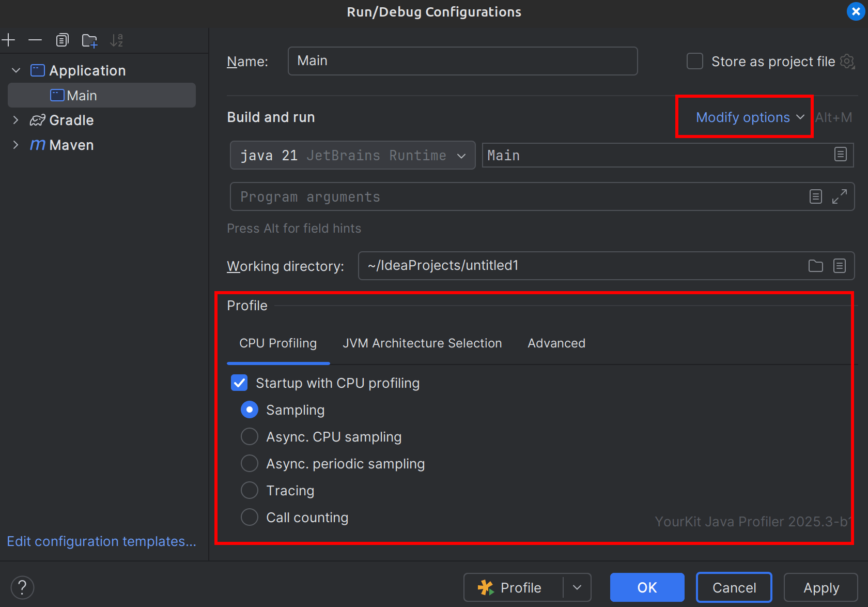Switch to the JVM Architecture Selection tab
The image size is (868, 607).
point(422,343)
